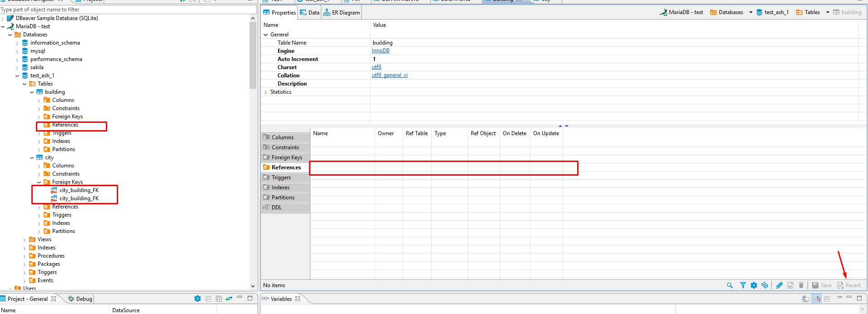Open the Foreign Keys side tab
The image size is (868, 314).
[286, 157]
